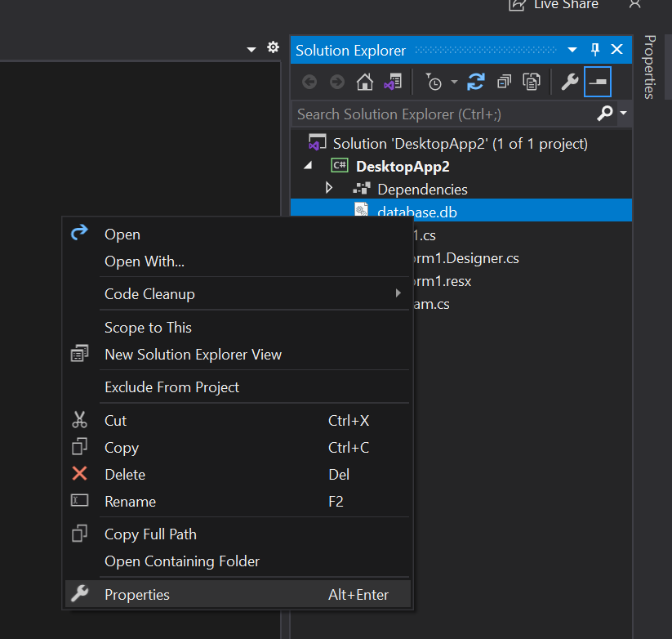Choose Open from context menu
The width and height of the screenshot is (672, 639).
coord(238,235)
